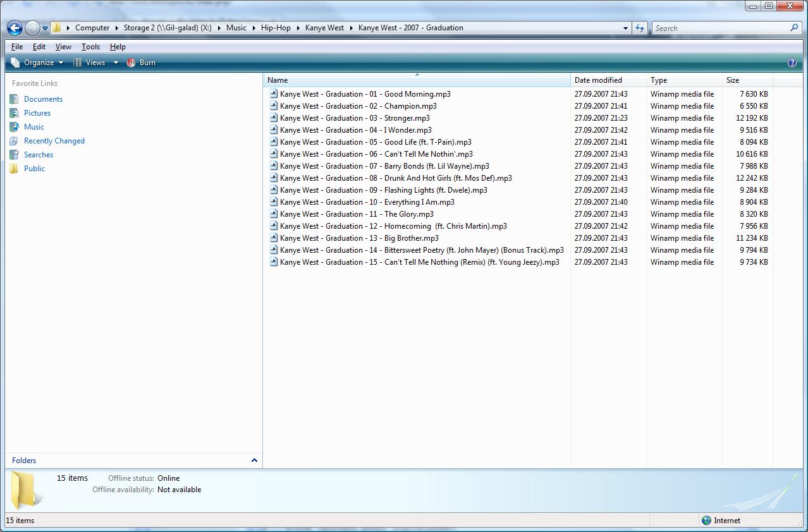Click the magnifier icon in Search box

point(795,28)
